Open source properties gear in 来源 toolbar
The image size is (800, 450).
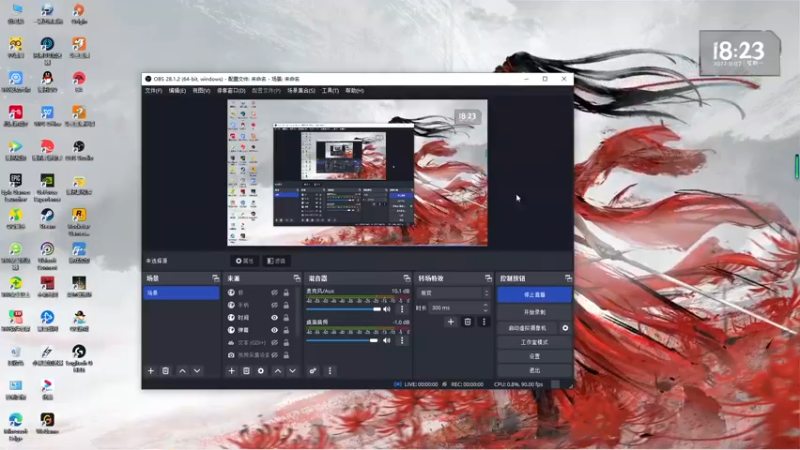261,371
